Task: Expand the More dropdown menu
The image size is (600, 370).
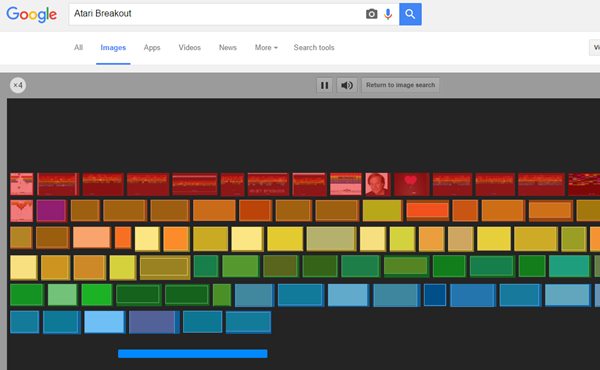Action: pyautogui.click(x=266, y=47)
